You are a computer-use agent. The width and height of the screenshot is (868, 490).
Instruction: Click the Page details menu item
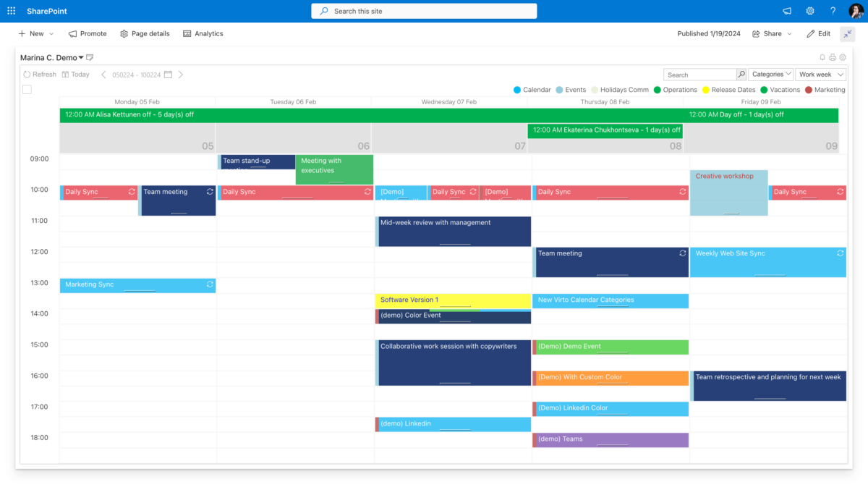tap(146, 33)
